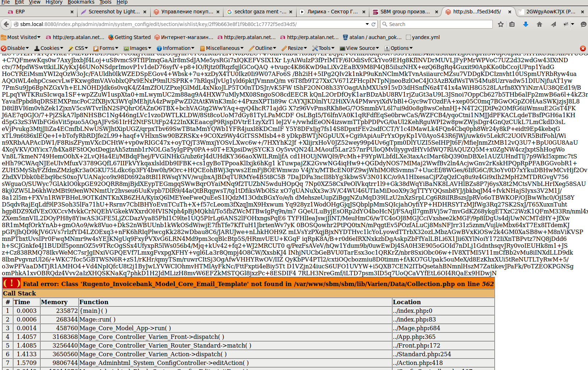This screenshot has width=588, height=370.
Task: Open the View menu
Action: pos(35,2)
